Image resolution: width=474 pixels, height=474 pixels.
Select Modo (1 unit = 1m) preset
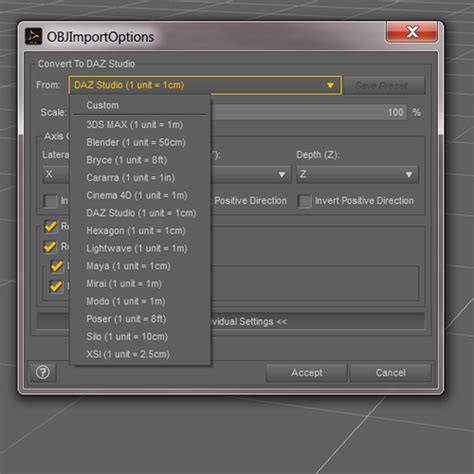pos(140,301)
